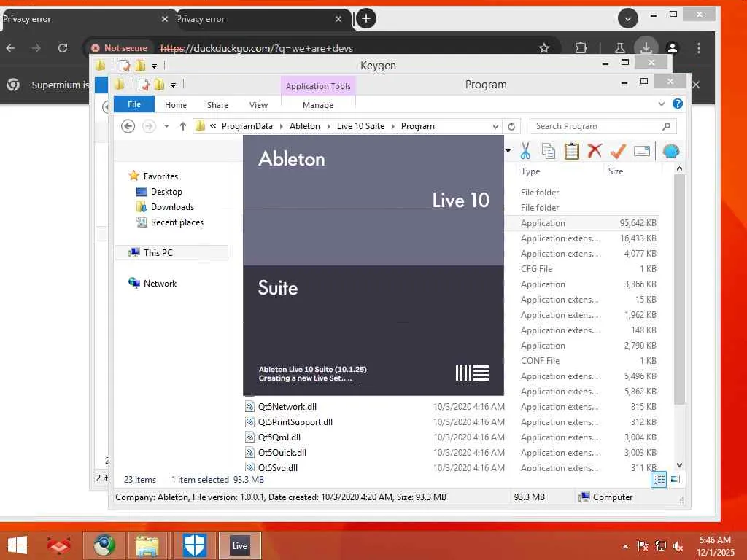Expand breadcrumb arrow after Ableton
This screenshot has height=560, width=747.
point(328,126)
